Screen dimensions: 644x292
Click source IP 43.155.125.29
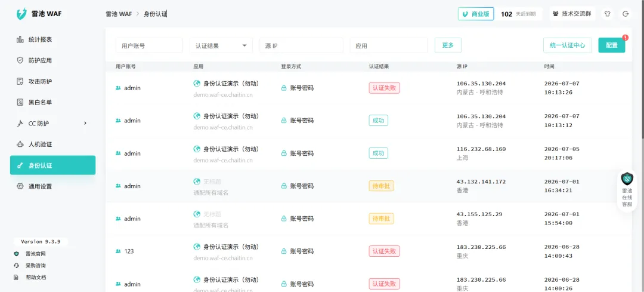[x=479, y=215]
